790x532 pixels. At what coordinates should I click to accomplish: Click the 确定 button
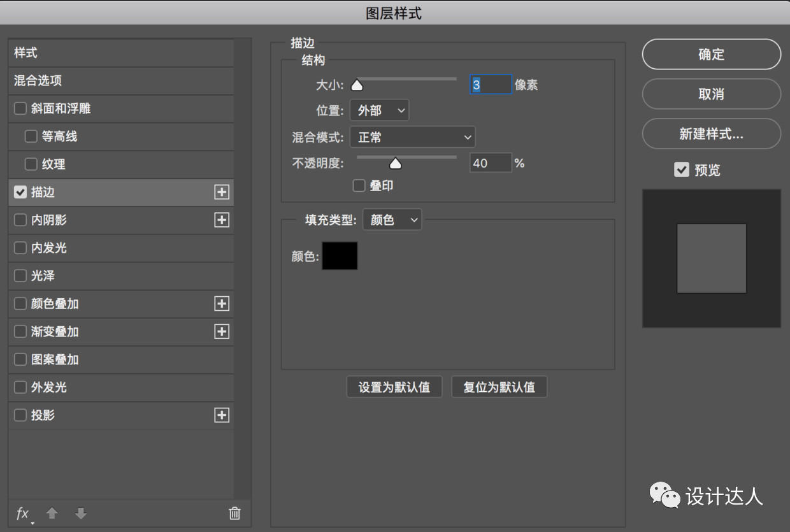pos(712,54)
